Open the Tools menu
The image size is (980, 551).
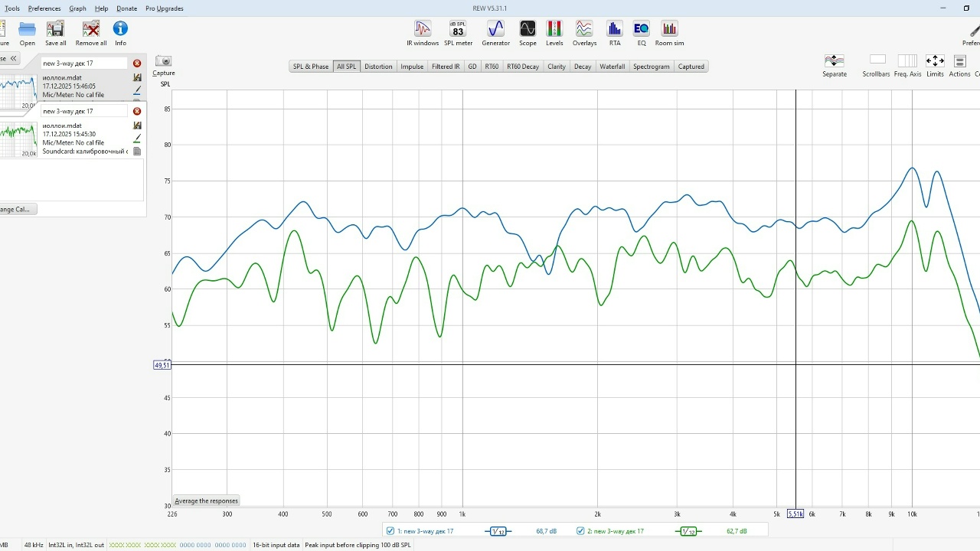click(x=12, y=8)
